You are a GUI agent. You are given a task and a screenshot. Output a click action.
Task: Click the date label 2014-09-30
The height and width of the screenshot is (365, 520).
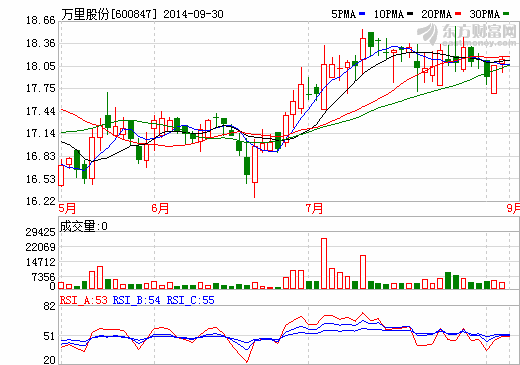(x=193, y=14)
